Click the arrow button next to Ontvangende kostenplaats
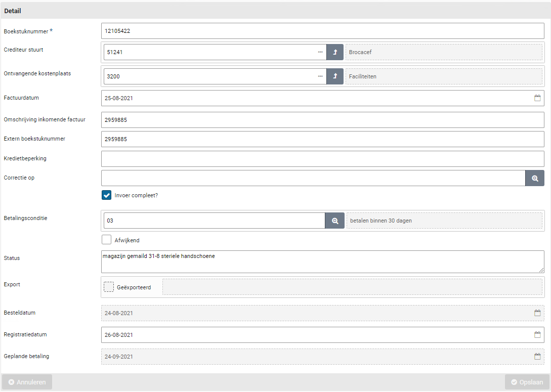 coord(334,76)
